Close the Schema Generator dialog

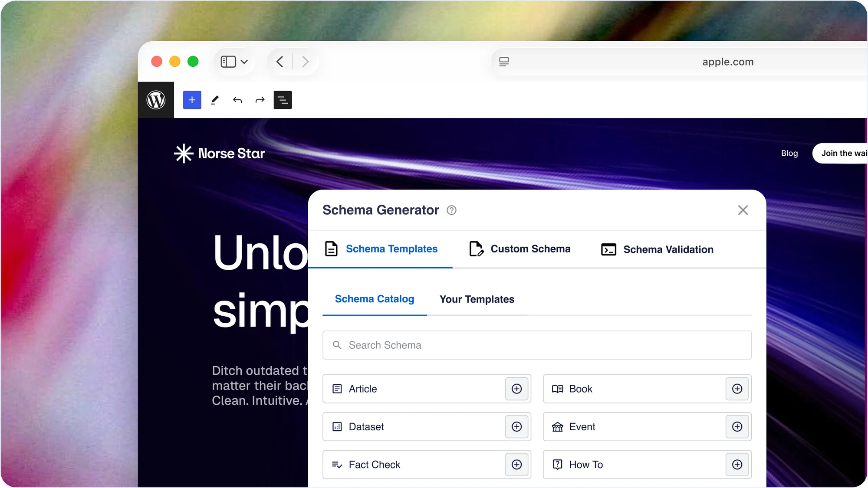pyautogui.click(x=743, y=210)
